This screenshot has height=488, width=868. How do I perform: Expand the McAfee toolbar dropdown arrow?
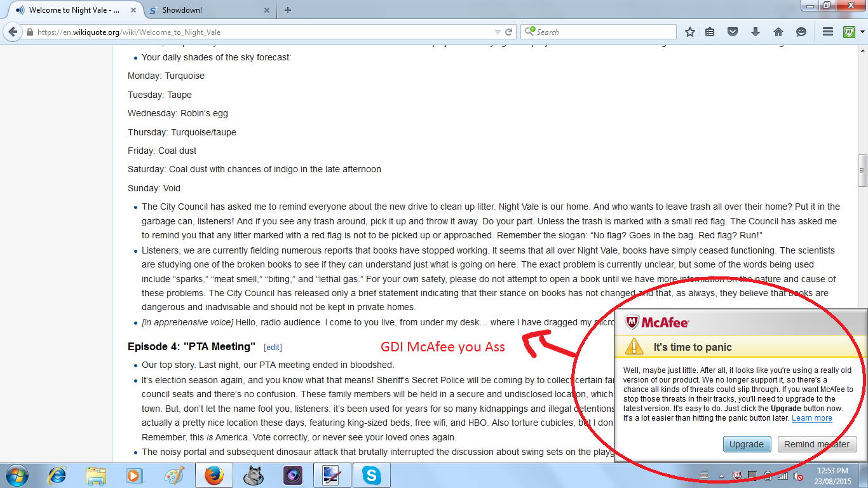click(x=862, y=32)
